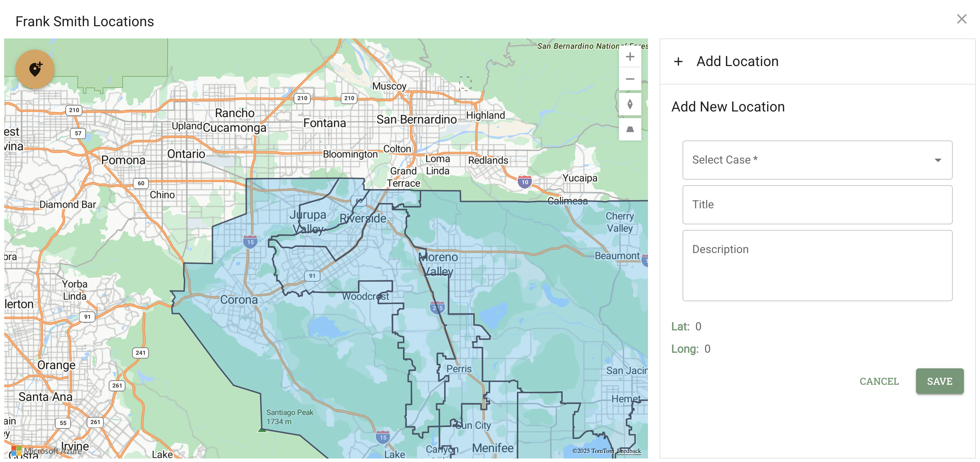
Task: Click the plus icon beside Add Location
Action: click(x=678, y=62)
